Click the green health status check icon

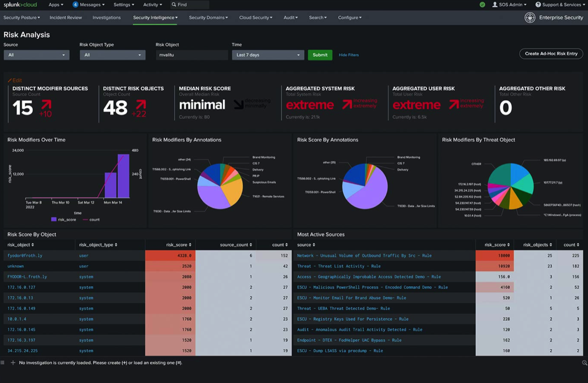pos(482,5)
